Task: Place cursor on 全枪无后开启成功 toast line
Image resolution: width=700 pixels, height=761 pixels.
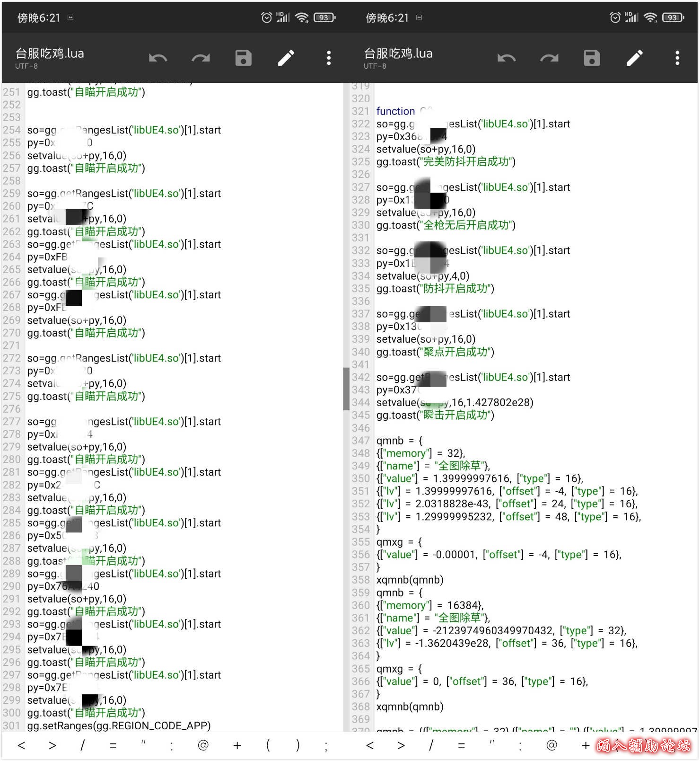Action: [446, 225]
